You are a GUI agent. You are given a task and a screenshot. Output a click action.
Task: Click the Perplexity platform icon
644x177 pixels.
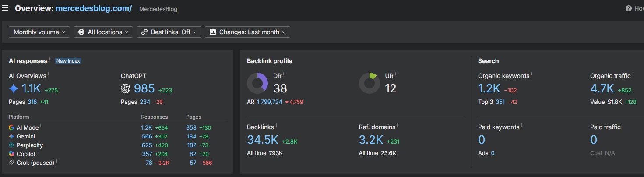pyautogui.click(x=11, y=145)
